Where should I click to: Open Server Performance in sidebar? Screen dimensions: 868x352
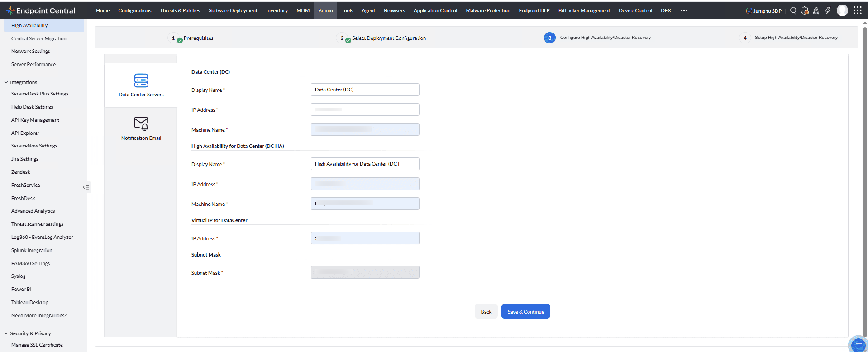point(33,64)
